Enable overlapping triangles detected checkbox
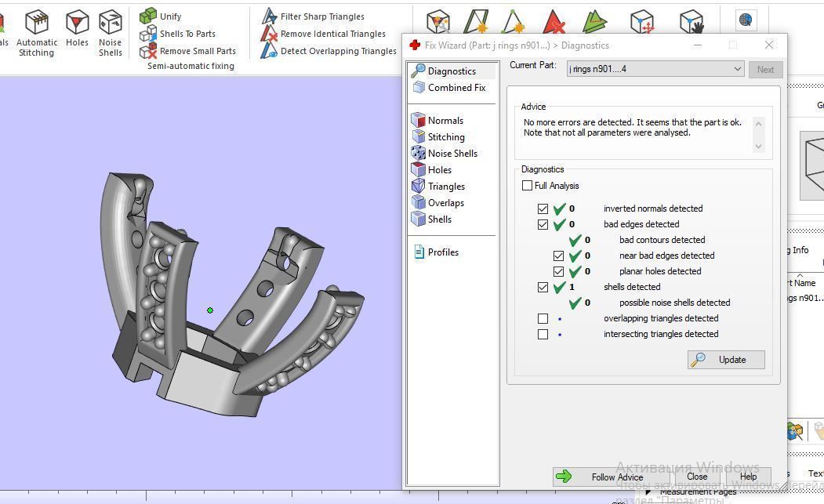This screenshot has width=824, height=504. (x=543, y=318)
